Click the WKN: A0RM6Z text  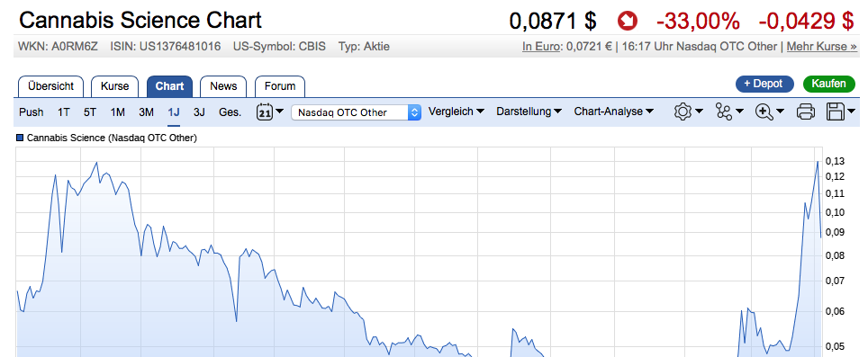coord(59,47)
